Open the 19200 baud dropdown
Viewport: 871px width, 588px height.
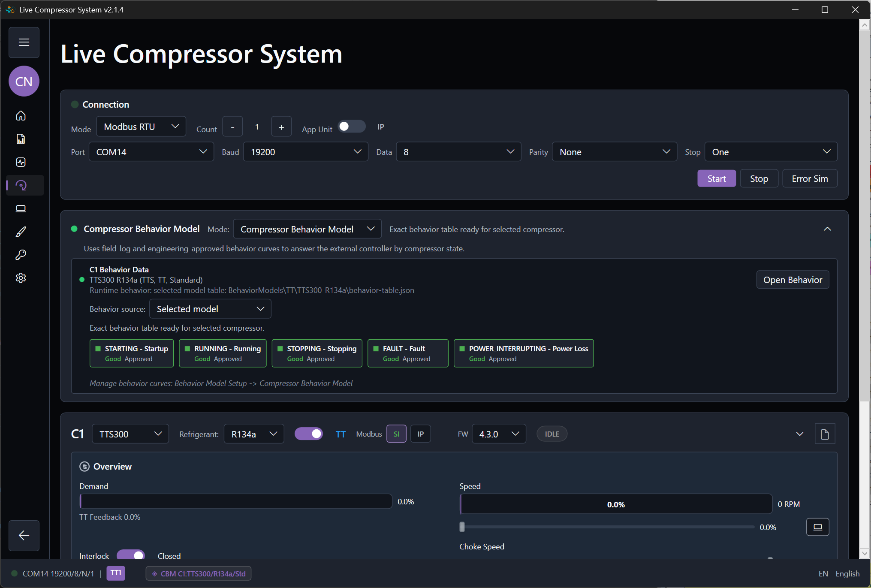tap(306, 152)
